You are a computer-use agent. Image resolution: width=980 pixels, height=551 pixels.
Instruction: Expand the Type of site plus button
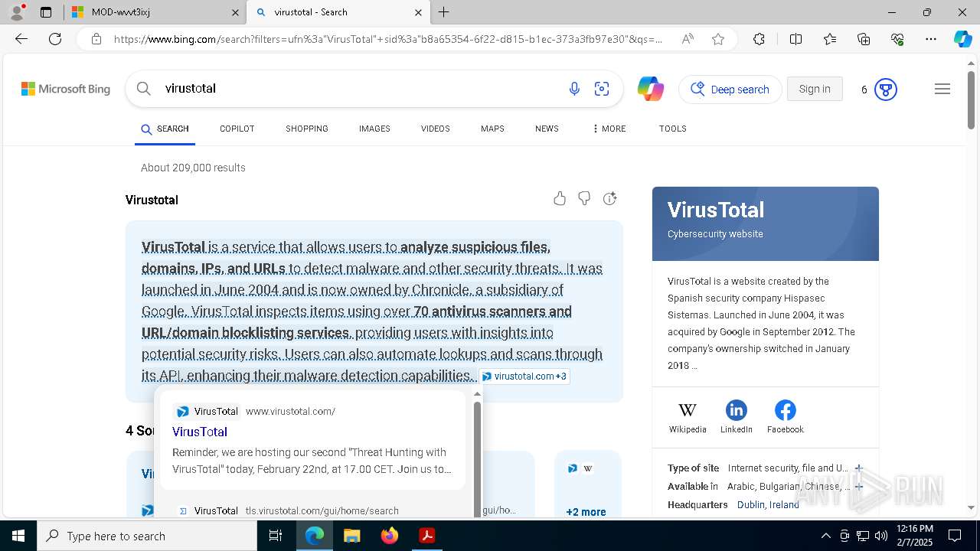[858, 468]
